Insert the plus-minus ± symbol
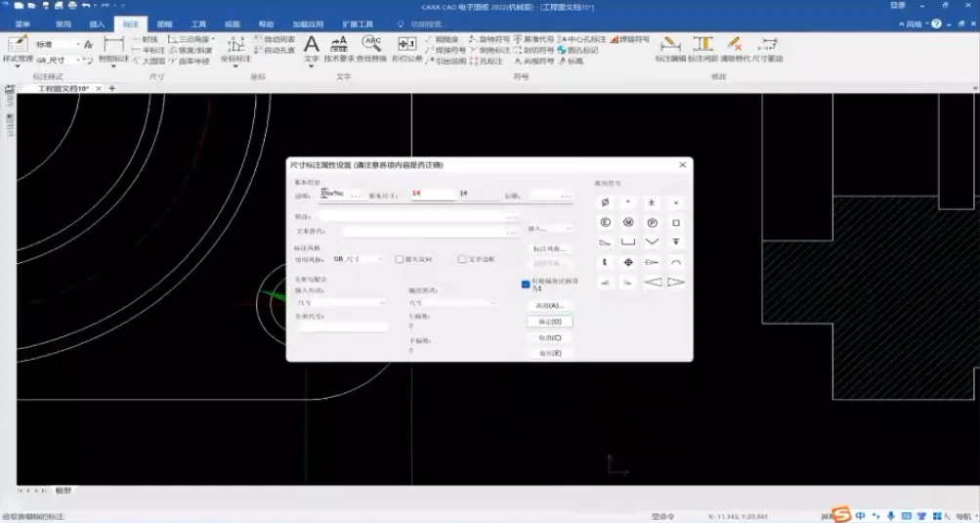The height and width of the screenshot is (523, 980). [652, 202]
